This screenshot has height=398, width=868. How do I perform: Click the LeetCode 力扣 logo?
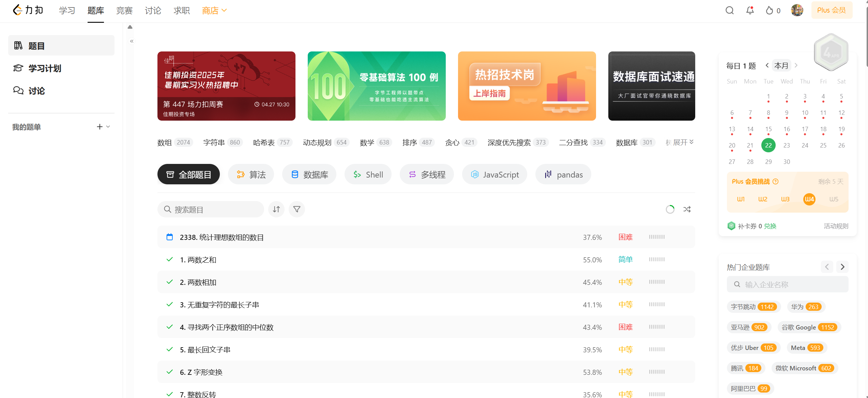point(28,10)
